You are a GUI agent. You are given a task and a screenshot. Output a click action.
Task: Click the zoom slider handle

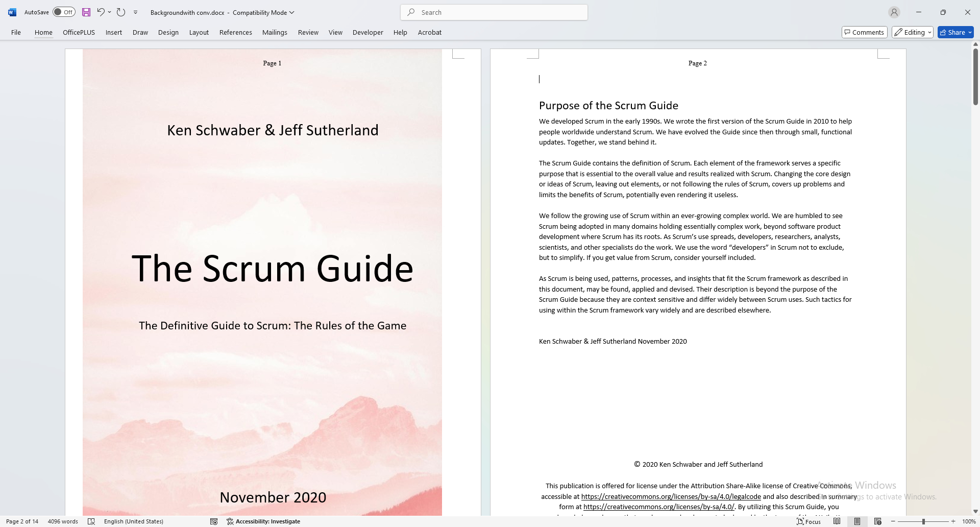[923, 521]
